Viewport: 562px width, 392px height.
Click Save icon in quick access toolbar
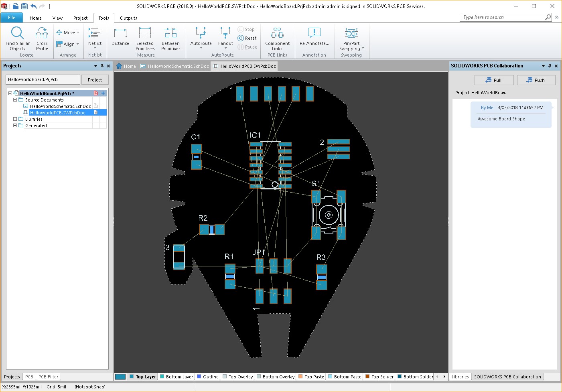click(24, 6)
